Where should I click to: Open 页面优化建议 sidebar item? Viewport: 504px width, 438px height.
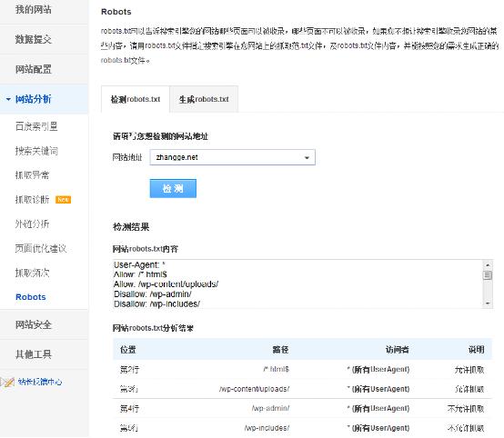point(41,248)
